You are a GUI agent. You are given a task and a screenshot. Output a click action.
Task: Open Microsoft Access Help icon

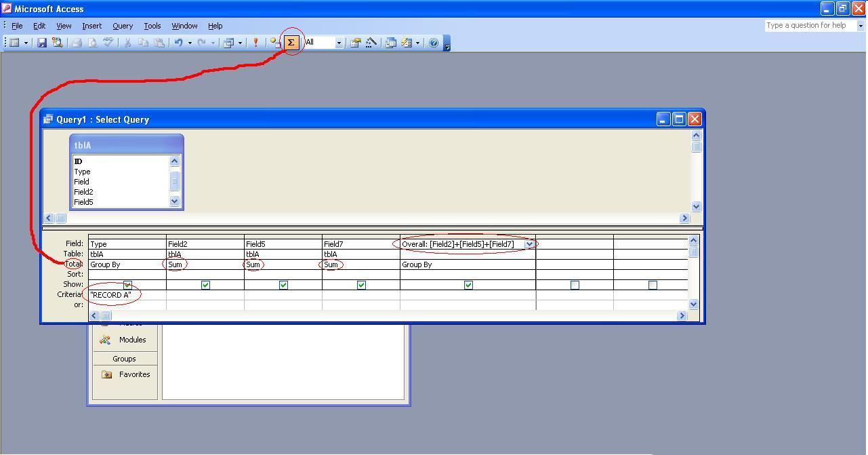(x=434, y=43)
